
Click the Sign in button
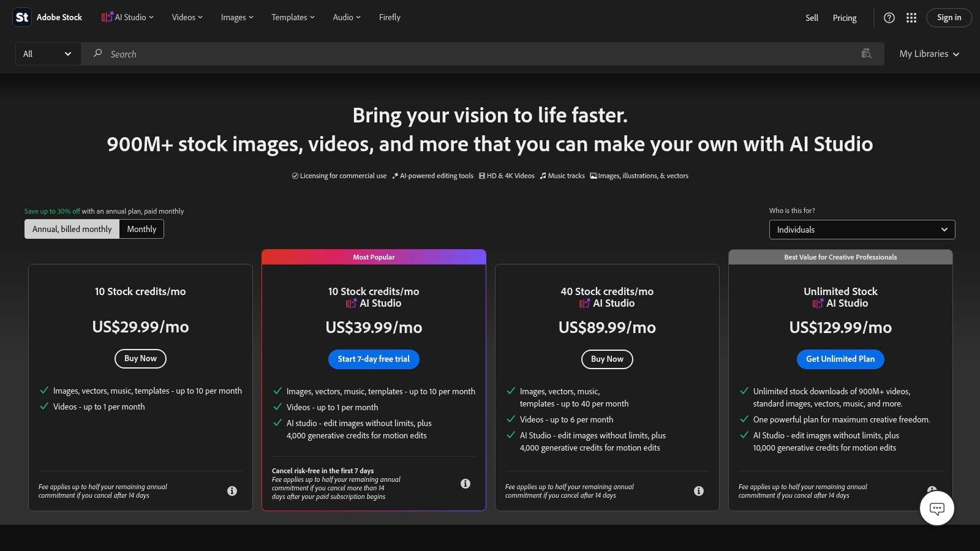(x=949, y=17)
